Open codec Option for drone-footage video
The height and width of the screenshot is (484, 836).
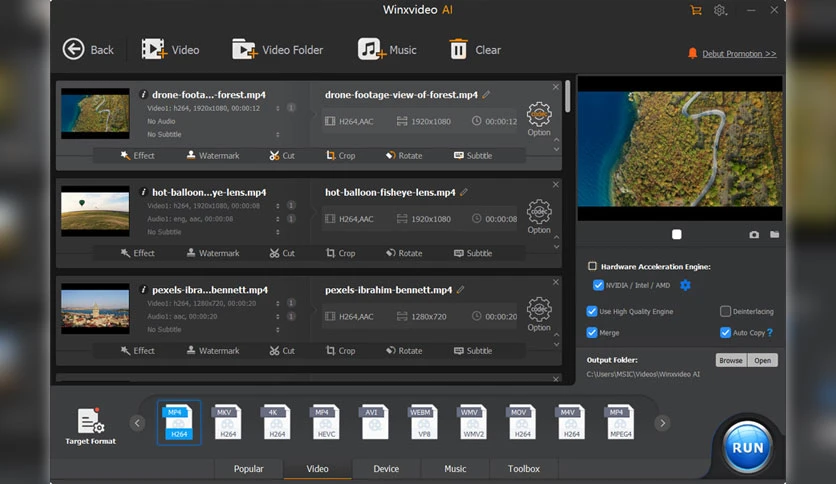(x=539, y=119)
